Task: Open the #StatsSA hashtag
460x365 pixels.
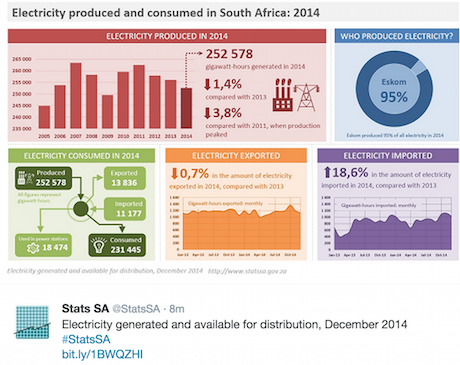Action: point(86,339)
